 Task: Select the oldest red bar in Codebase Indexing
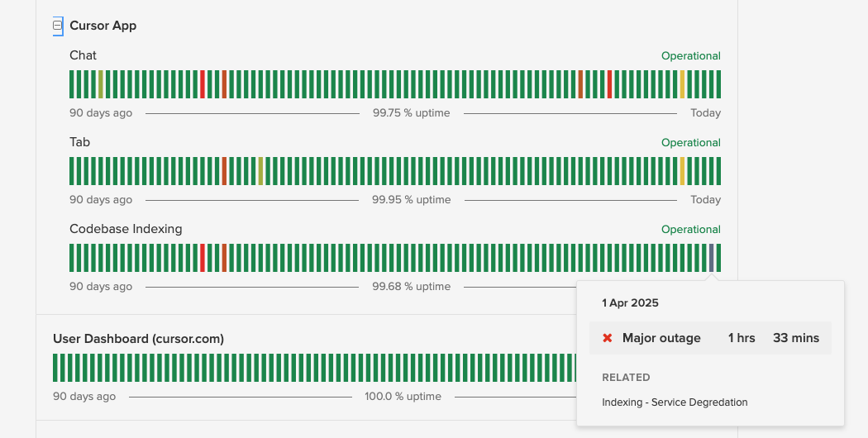tap(203, 258)
